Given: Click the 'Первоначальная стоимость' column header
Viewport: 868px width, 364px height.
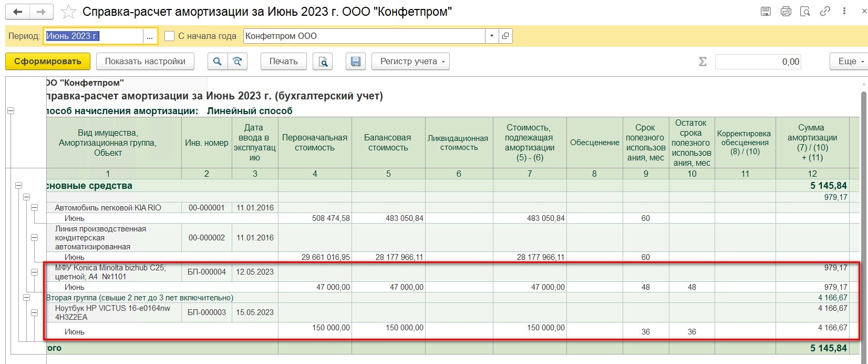Looking at the screenshot, I should point(315,143).
